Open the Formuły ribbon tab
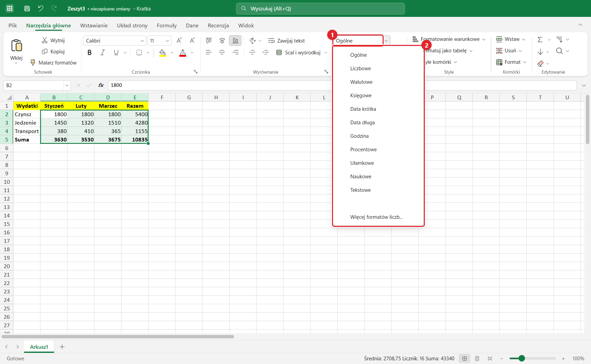This screenshot has width=591, height=364. tap(166, 25)
